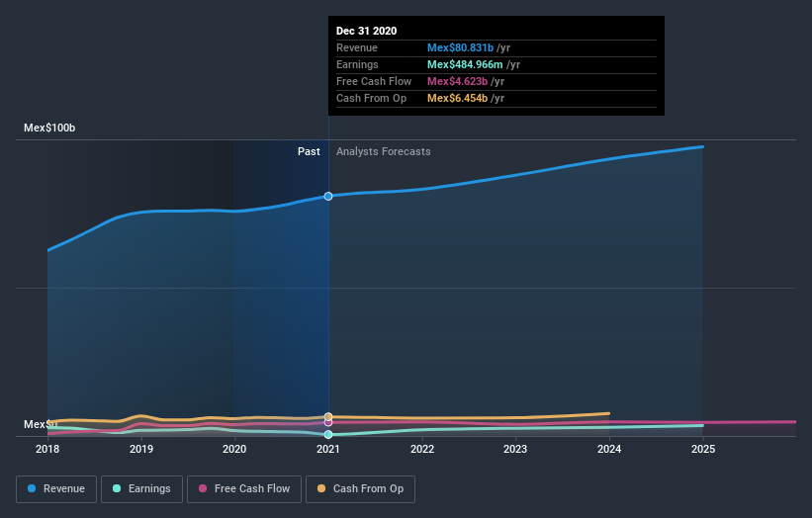
Task: Click the tooltip Free Cash Flow label
Action: [374, 81]
